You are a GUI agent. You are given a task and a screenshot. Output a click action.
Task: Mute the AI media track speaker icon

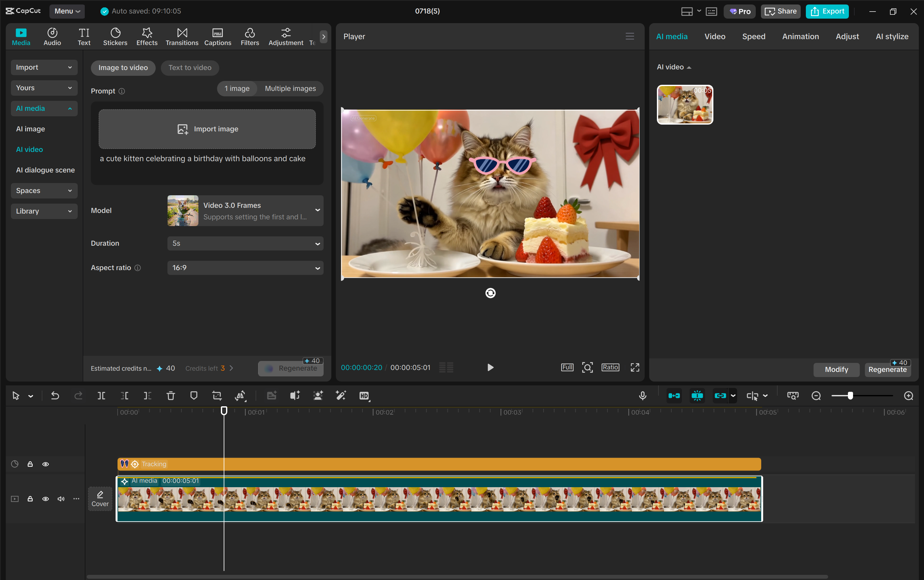pos(61,499)
